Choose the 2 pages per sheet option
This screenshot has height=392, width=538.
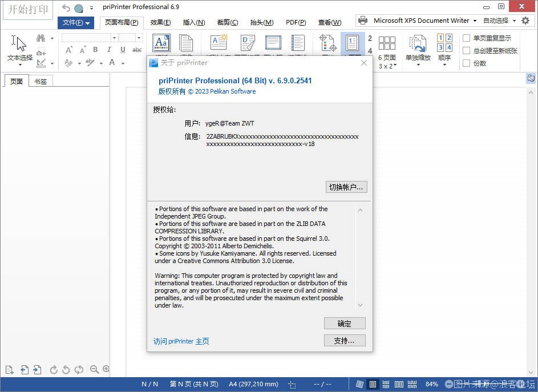click(x=370, y=38)
